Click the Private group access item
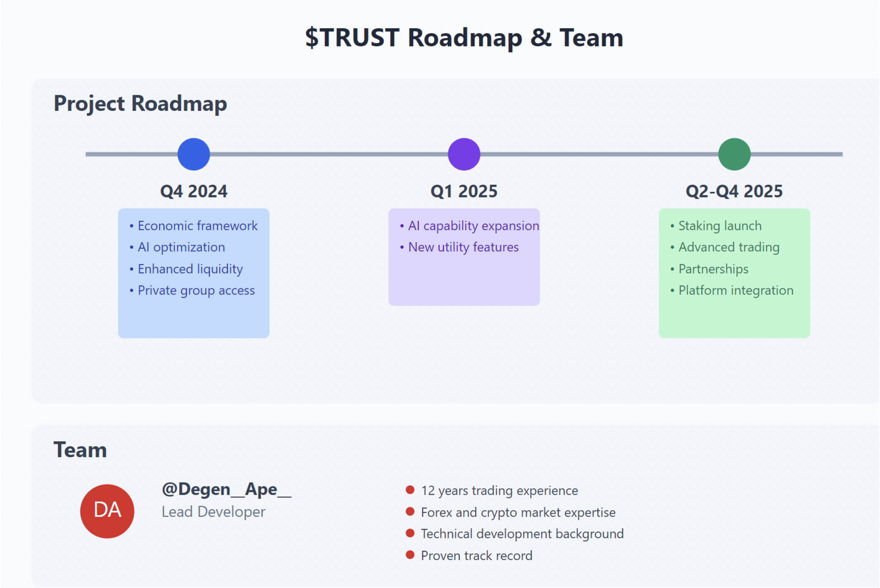Image resolution: width=880 pixels, height=588 pixels. tap(196, 290)
